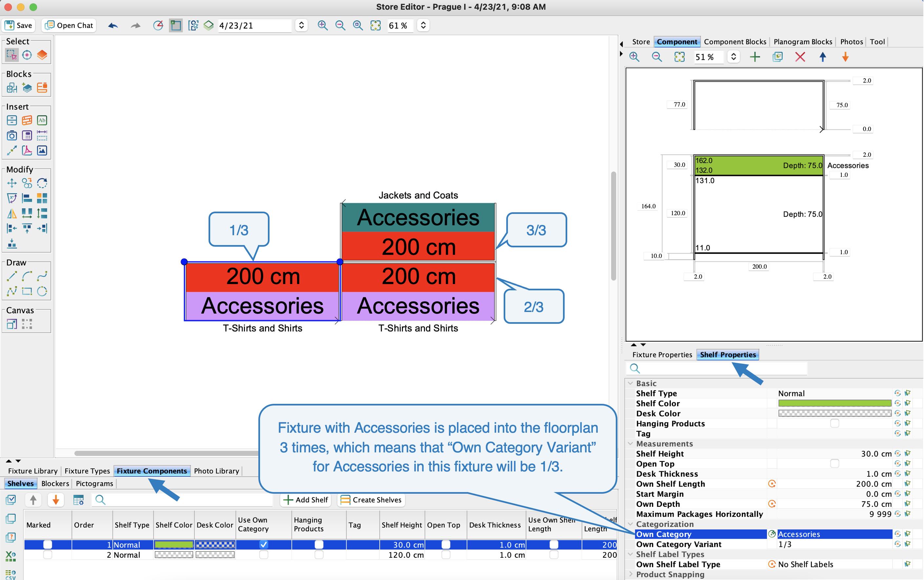
Task: Click the Save button
Action: click(x=18, y=25)
